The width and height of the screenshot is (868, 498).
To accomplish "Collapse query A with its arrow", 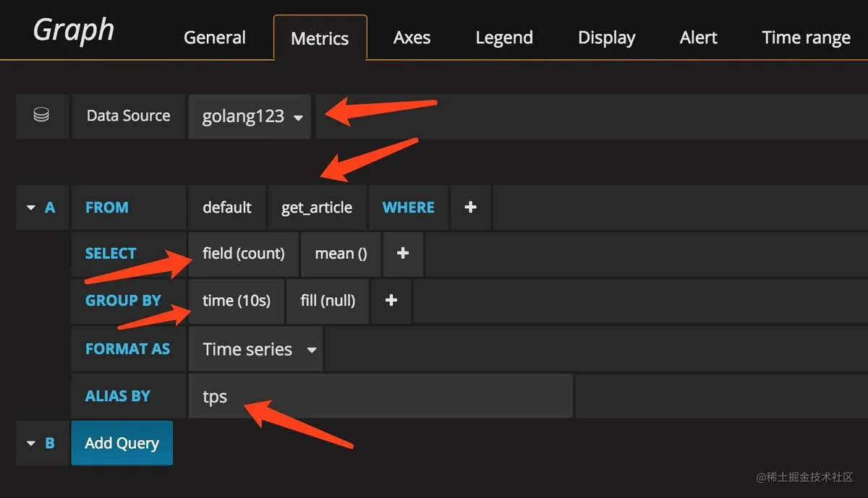I will click(31, 207).
